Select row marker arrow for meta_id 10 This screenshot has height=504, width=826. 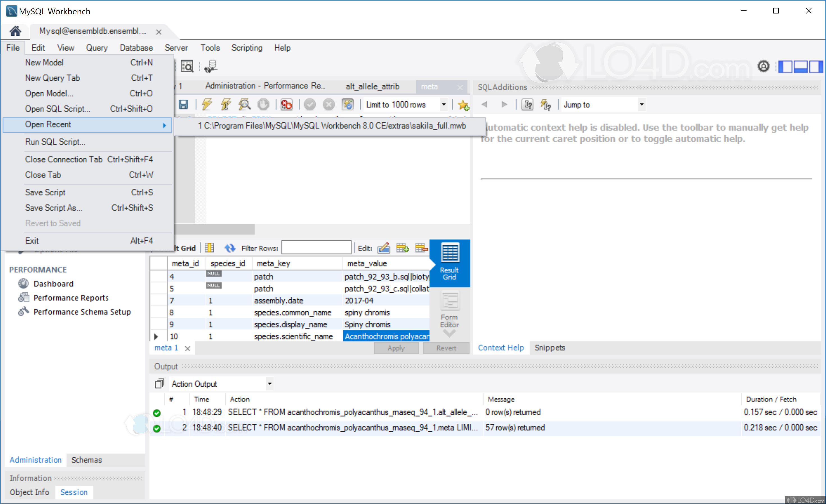(156, 336)
